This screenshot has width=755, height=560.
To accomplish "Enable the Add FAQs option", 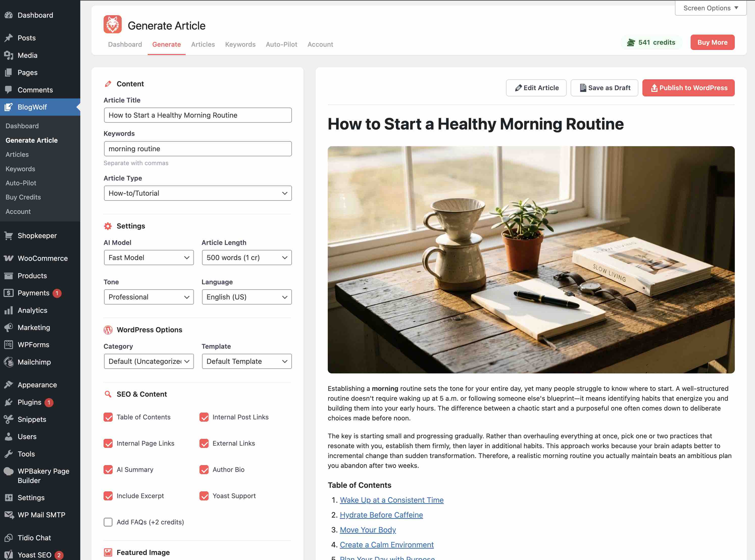I will [x=108, y=522].
